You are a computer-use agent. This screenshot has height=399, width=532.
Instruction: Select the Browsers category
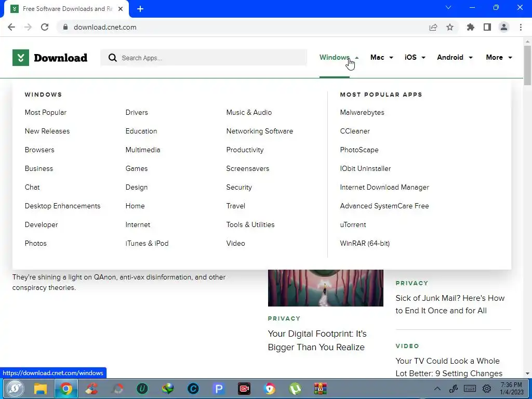pos(39,150)
